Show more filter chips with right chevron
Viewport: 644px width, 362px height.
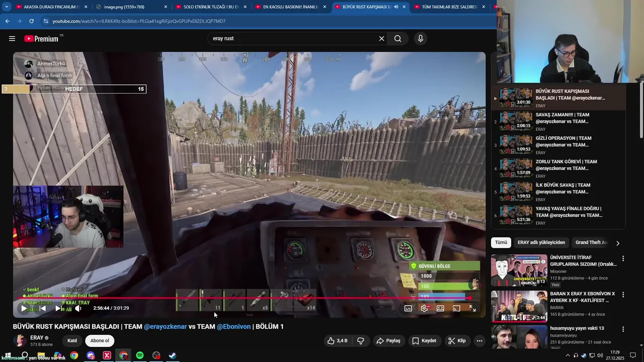pyautogui.click(x=618, y=243)
